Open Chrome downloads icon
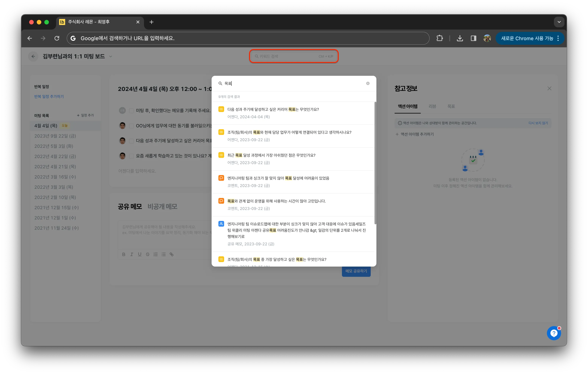 tap(460, 38)
